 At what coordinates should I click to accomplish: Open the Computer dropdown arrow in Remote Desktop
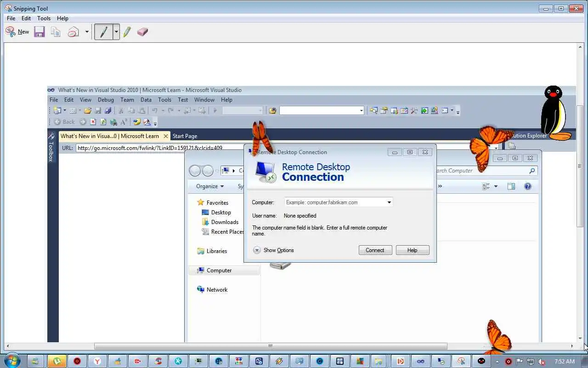[x=389, y=202]
